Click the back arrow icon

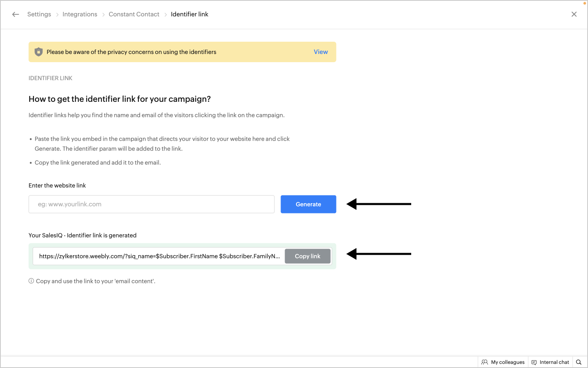[x=16, y=14]
